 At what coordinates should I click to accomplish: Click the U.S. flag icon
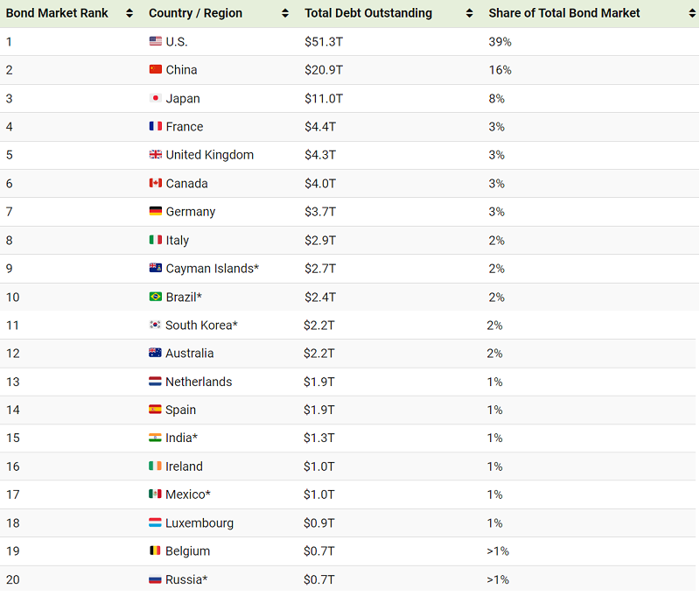point(156,41)
